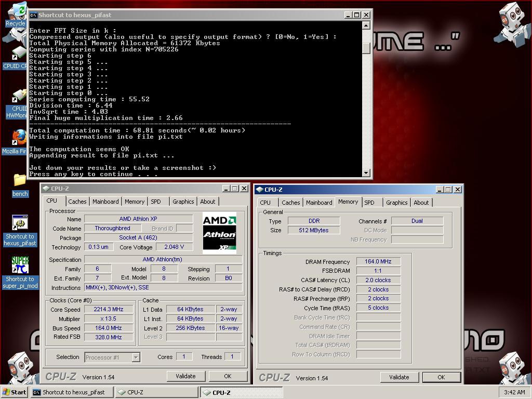The width and height of the screenshot is (532, 399).
Task: Click the Level 2 cache value 256 KBytes
Action: [190, 328]
